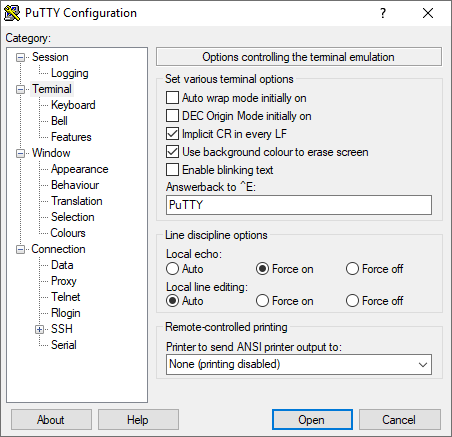Image resolution: width=452 pixels, height=437 pixels.
Task: Open the Rlogin category
Action: pos(66,313)
